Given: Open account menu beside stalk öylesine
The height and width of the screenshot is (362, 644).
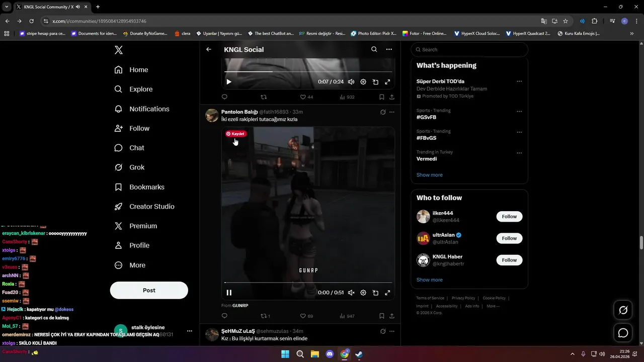Looking at the screenshot, I should tap(190, 331).
